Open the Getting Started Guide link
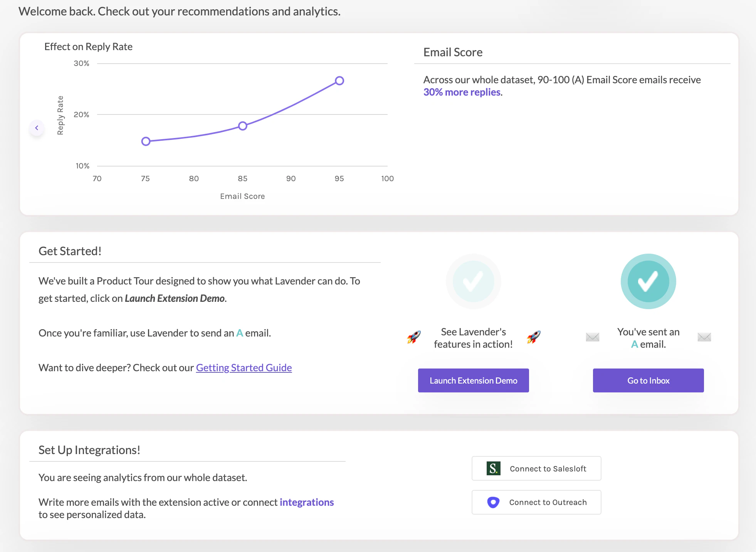Screen dimensions: 756x552 (244, 367)
